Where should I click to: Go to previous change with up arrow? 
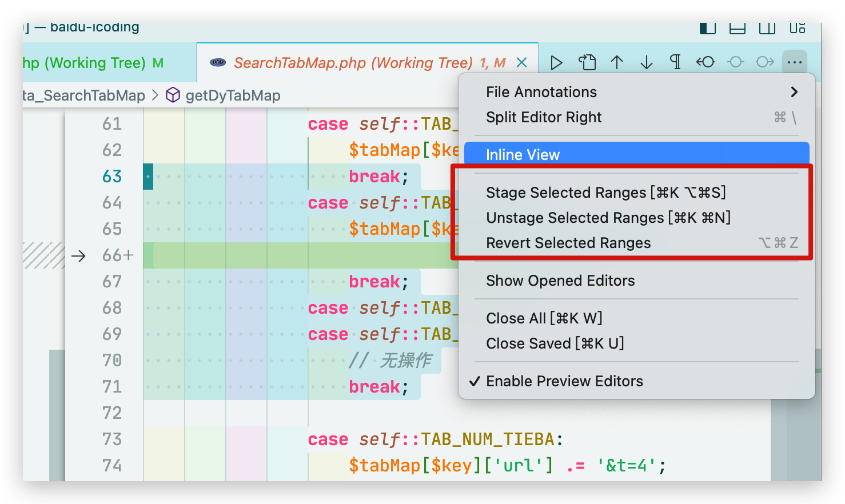(x=617, y=62)
